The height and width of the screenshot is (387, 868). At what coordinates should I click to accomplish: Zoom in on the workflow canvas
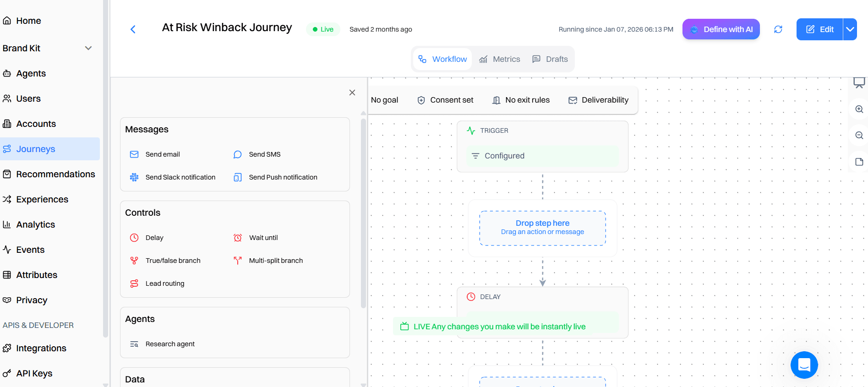point(859,109)
